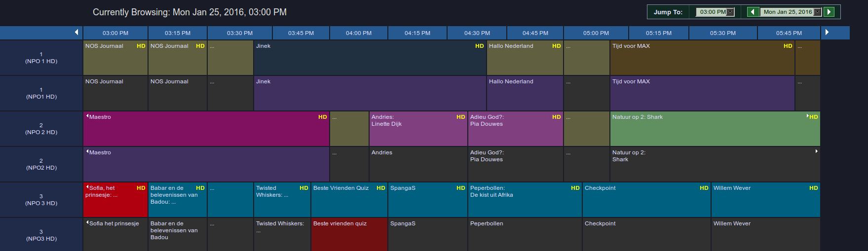
Task: Open Adieu God?: Pia Douwes on NPO 2 HD
Action: (515, 129)
